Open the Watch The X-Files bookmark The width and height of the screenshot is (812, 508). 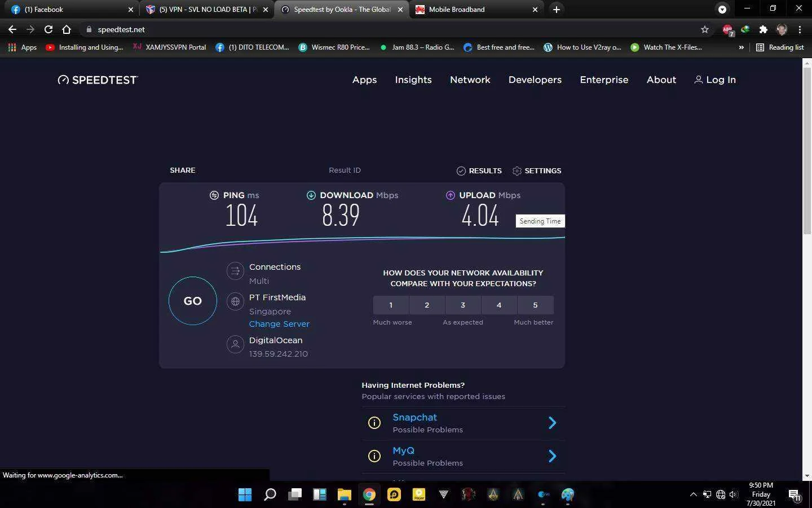(666, 47)
